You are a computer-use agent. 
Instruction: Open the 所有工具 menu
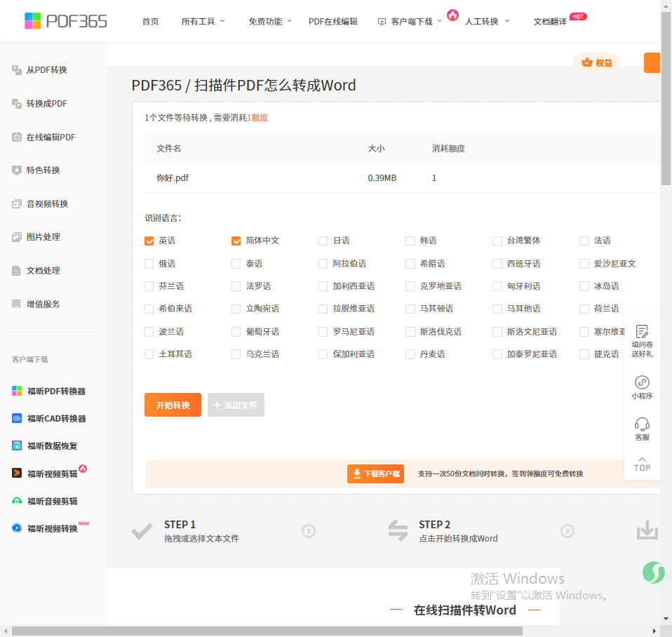pos(198,22)
